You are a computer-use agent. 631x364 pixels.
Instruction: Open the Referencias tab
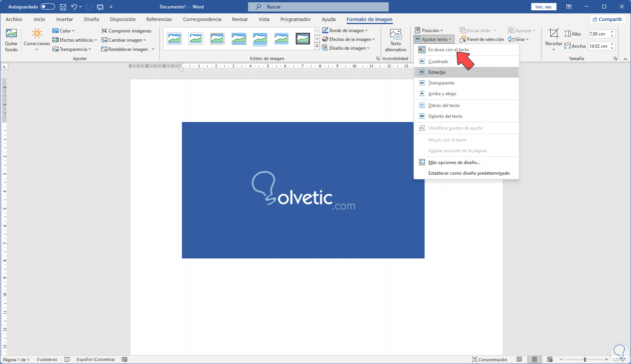(x=159, y=19)
